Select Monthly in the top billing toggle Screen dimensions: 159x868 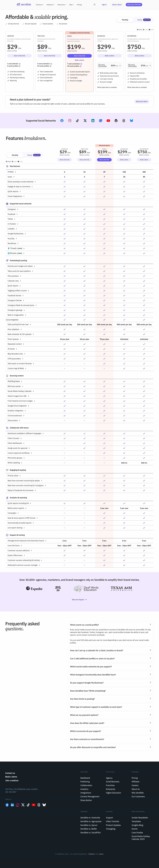(125, 20)
